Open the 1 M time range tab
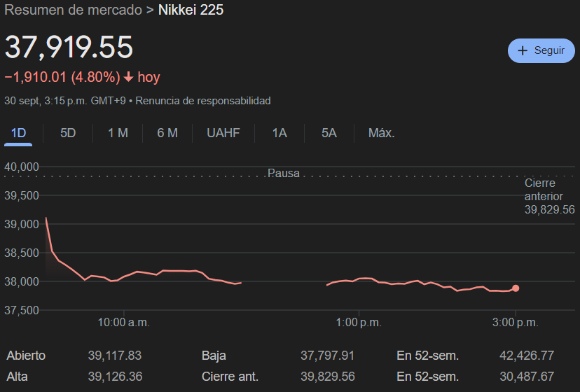The image size is (580, 392). click(x=118, y=133)
